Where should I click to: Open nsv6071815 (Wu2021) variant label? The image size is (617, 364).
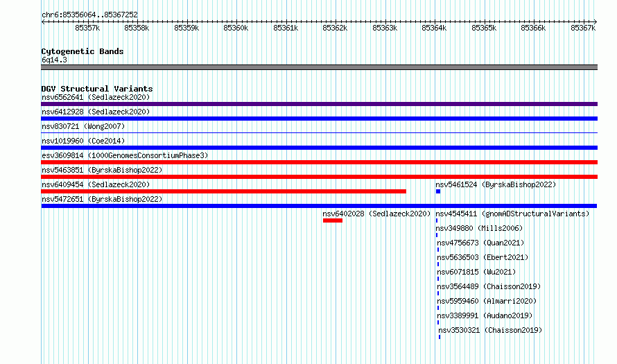tap(476, 272)
